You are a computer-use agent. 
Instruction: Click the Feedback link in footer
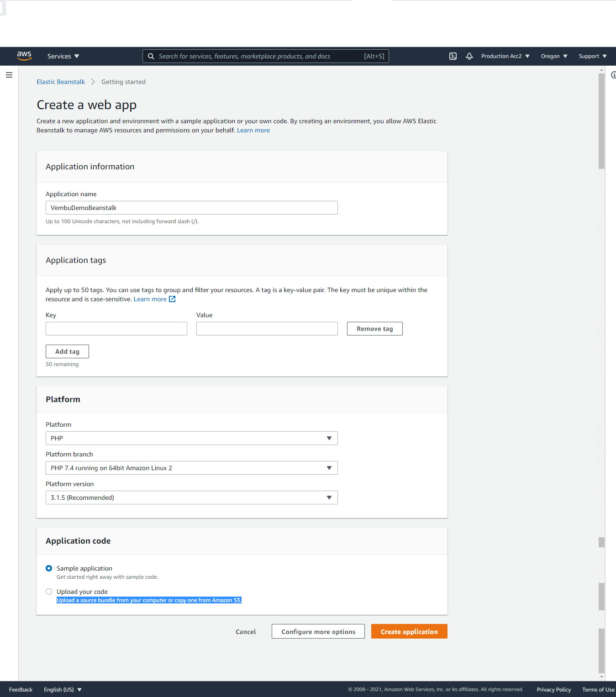click(x=21, y=690)
